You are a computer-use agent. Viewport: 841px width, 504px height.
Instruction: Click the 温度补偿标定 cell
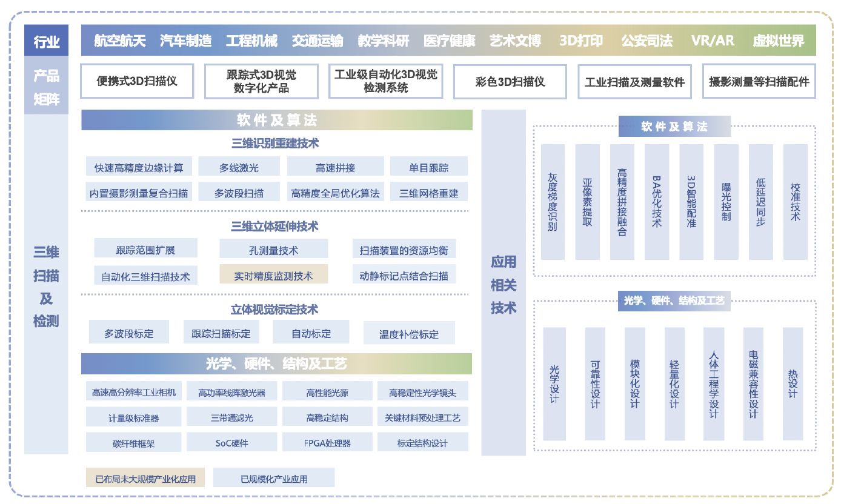pos(409,333)
